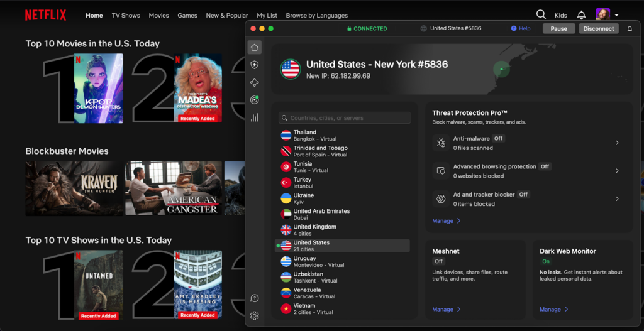Click the Vietnam flag icon

(286, 309)
